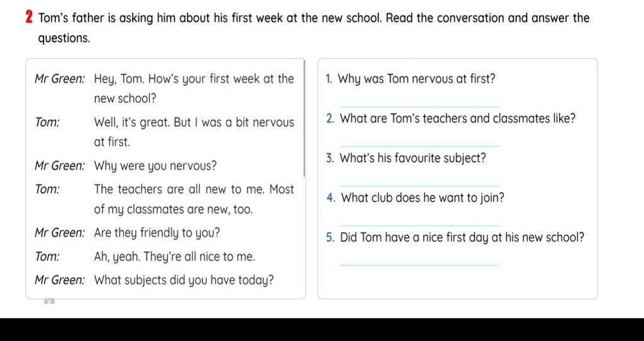Select the question 'Why was Tom nervous at first?'
The height and width of the screenshot is (341, 644).
pos(416,78)
